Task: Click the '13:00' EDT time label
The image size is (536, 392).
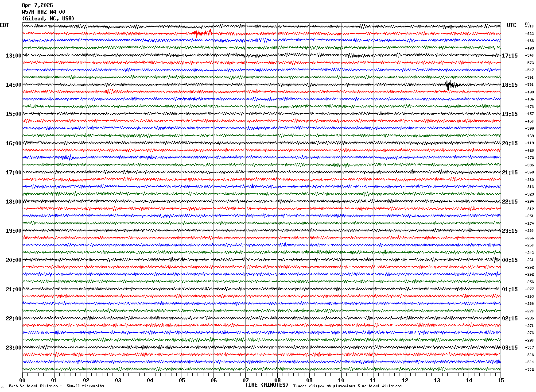Action: pyautogui.click(x=13, y=56)
